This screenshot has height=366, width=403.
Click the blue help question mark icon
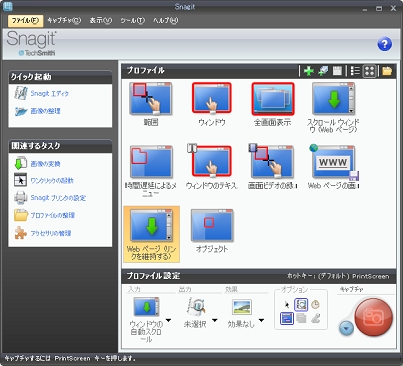(384, 44)
